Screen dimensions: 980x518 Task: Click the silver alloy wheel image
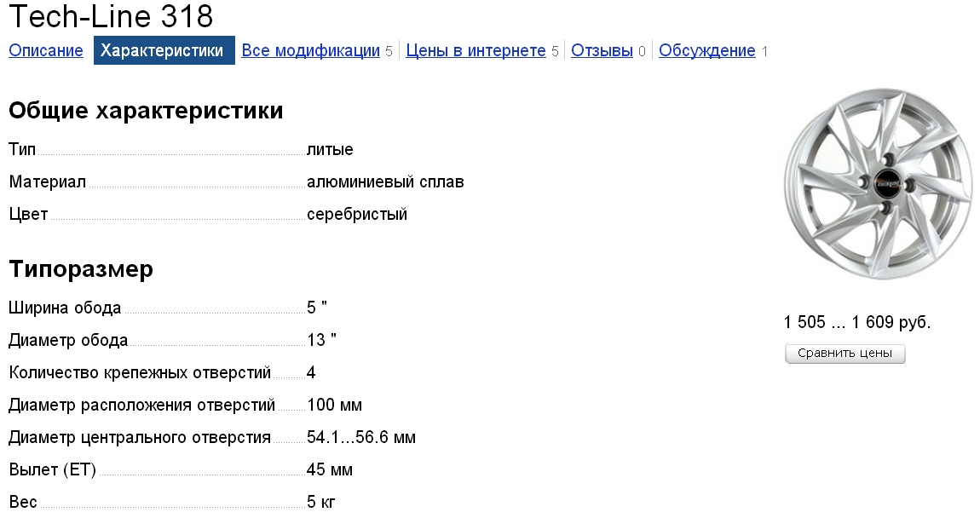click(878, 183)
